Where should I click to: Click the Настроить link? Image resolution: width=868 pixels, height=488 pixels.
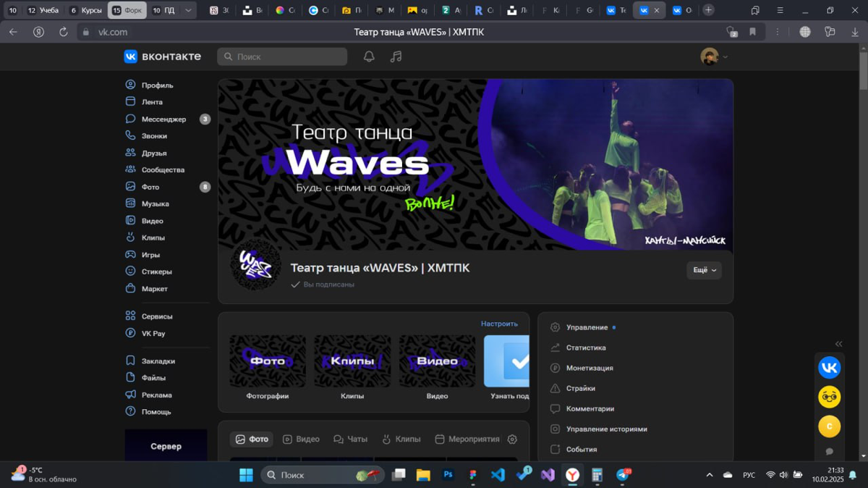499,324
